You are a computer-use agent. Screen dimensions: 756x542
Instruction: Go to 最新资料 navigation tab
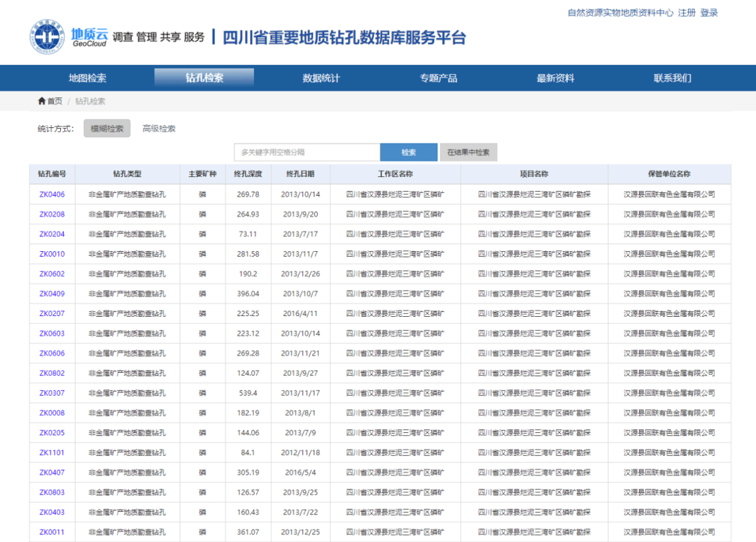coord(555,78)
